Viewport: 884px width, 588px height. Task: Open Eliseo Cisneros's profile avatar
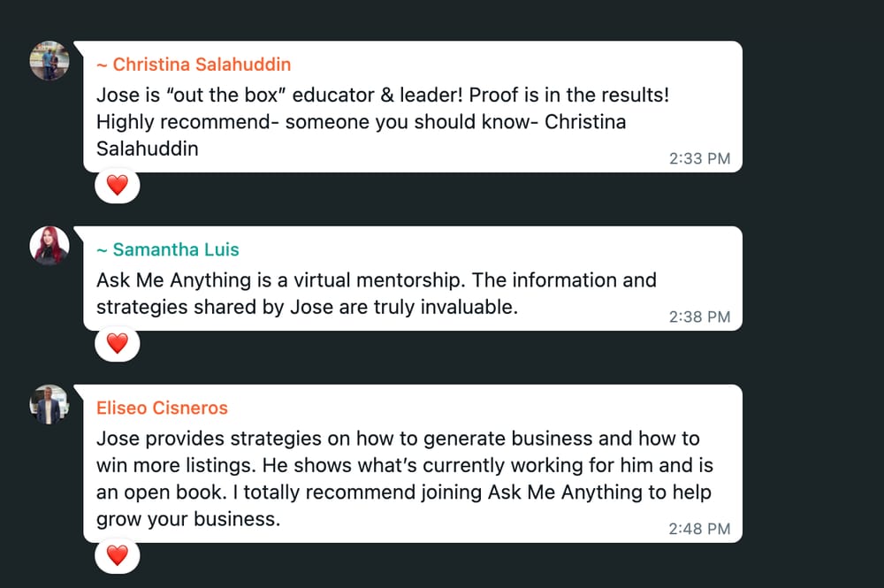[50, 404]
